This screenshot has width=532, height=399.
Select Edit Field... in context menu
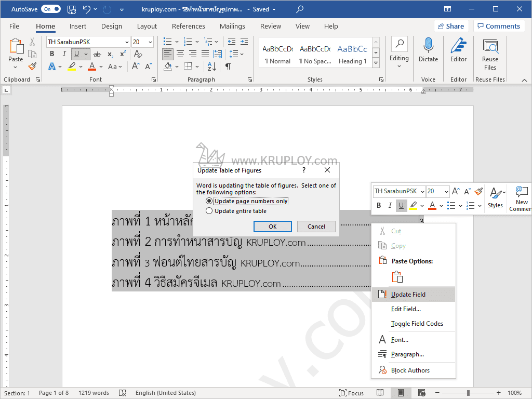413,309
